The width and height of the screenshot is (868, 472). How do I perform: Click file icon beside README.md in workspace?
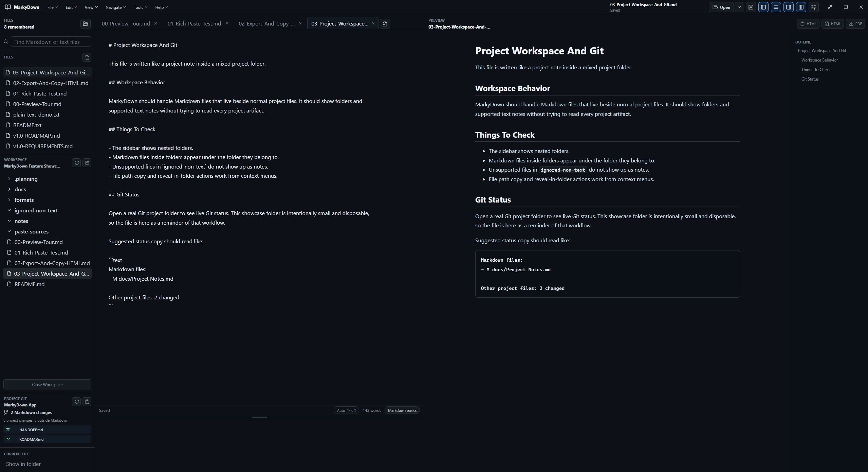tap(10, 284)
